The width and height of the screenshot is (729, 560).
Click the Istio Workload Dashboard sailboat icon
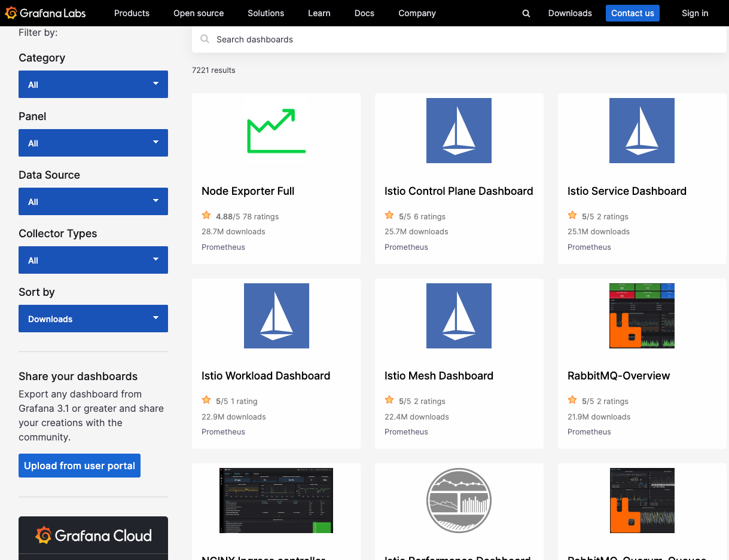coord(276,316)
